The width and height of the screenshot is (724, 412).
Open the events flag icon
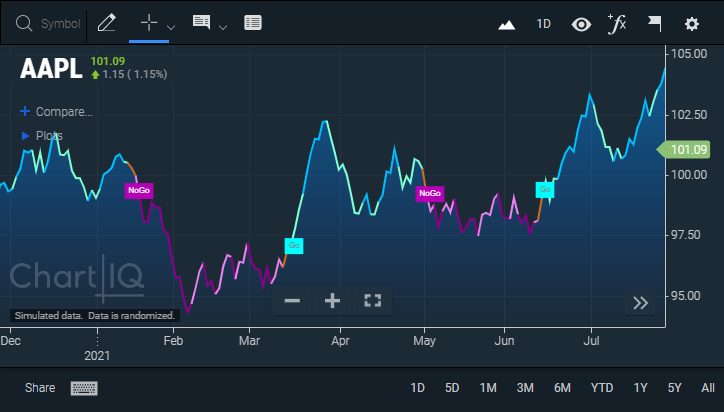click(x=654, y=23)
